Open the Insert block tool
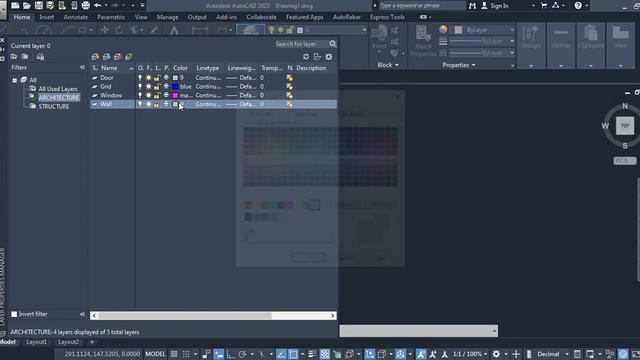Viewport: 640px width, 360px height. (x=379, y=37)
